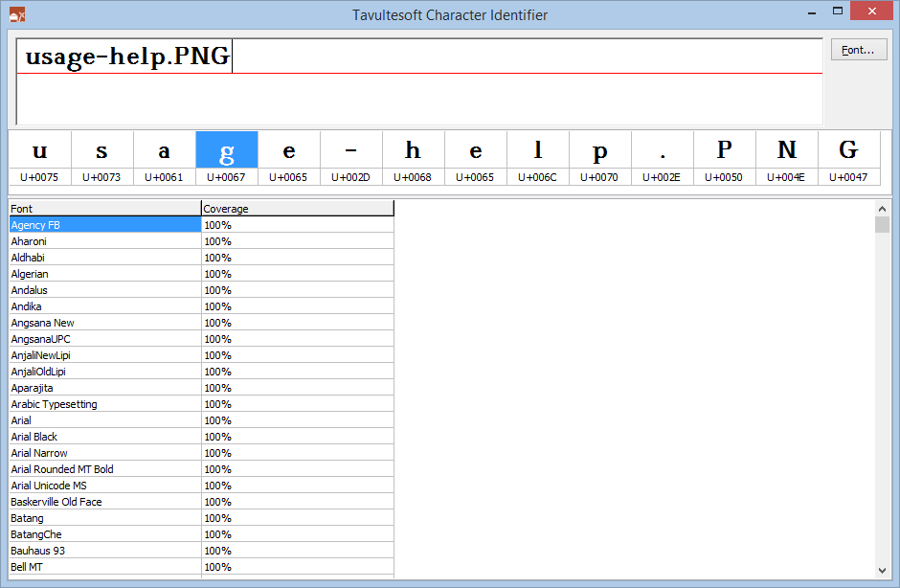Select the 'G' character cell U+0047

[849, 158]
